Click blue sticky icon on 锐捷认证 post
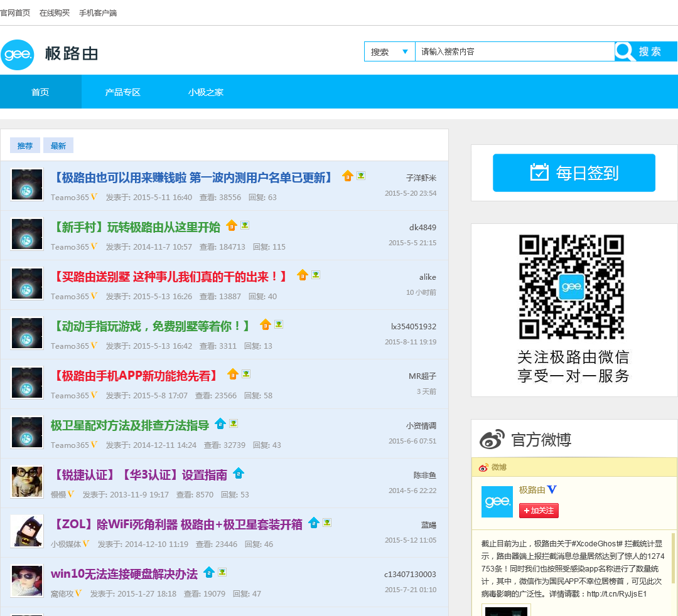 pyautogui.click(x=239, y=474)
